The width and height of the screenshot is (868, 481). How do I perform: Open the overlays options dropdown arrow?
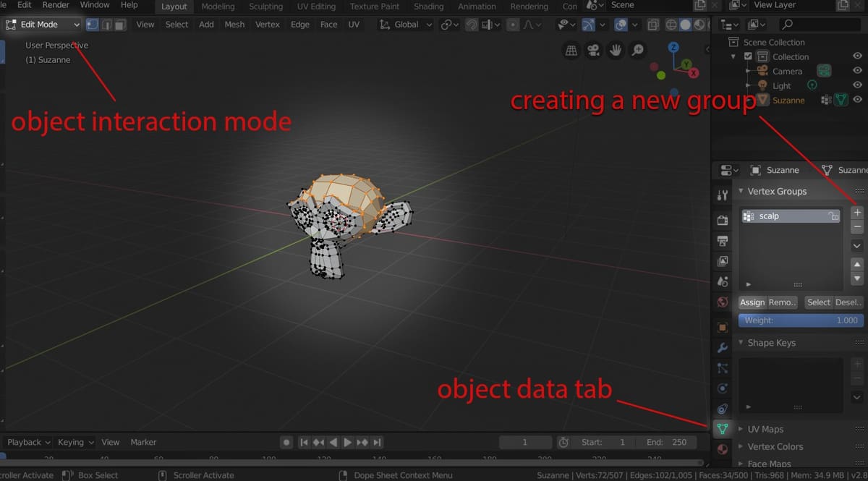pos(635,24)
